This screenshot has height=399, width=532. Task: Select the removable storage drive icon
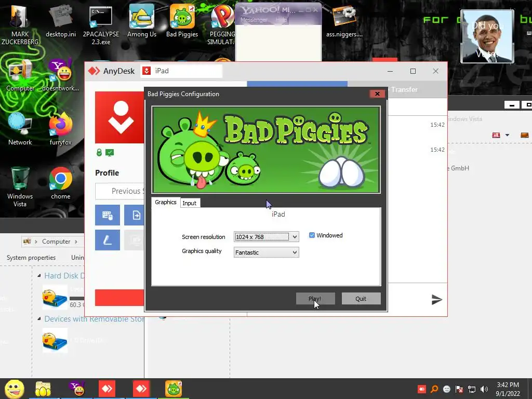55,341
